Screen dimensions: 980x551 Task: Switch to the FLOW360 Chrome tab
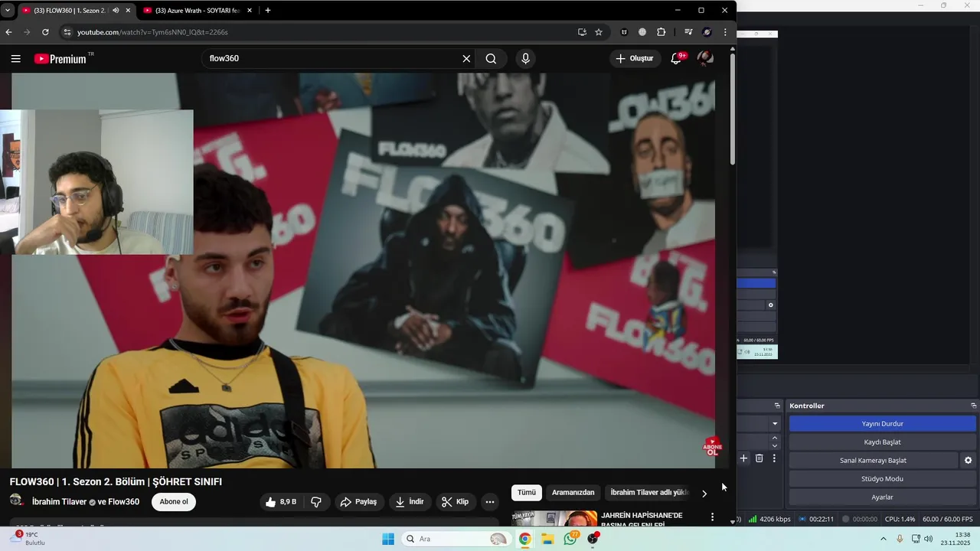[69, 11]
